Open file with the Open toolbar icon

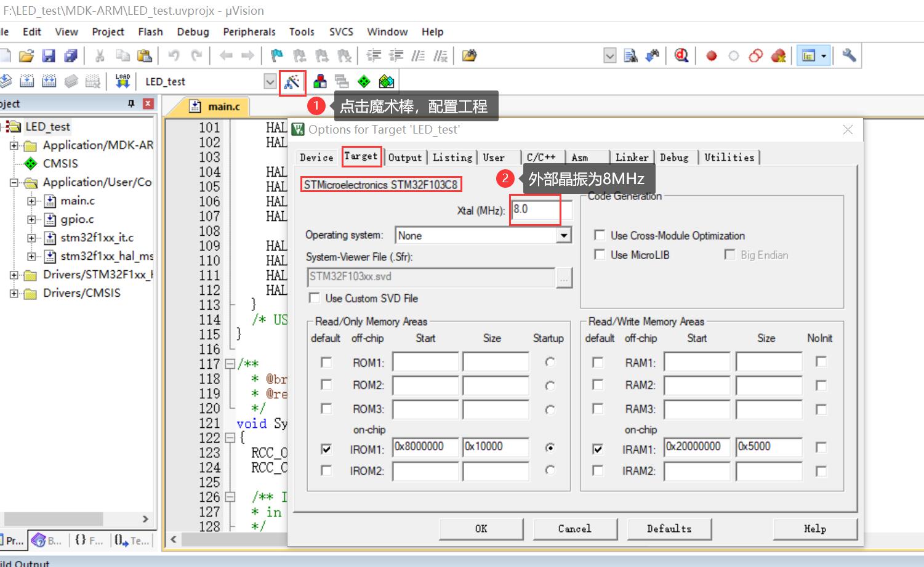click(26, 56)
